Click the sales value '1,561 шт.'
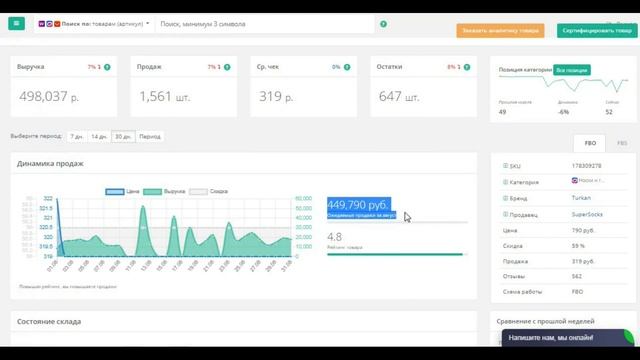Viewport: 640px width, 360px height. pyautogui.click(x=164, y=97)
